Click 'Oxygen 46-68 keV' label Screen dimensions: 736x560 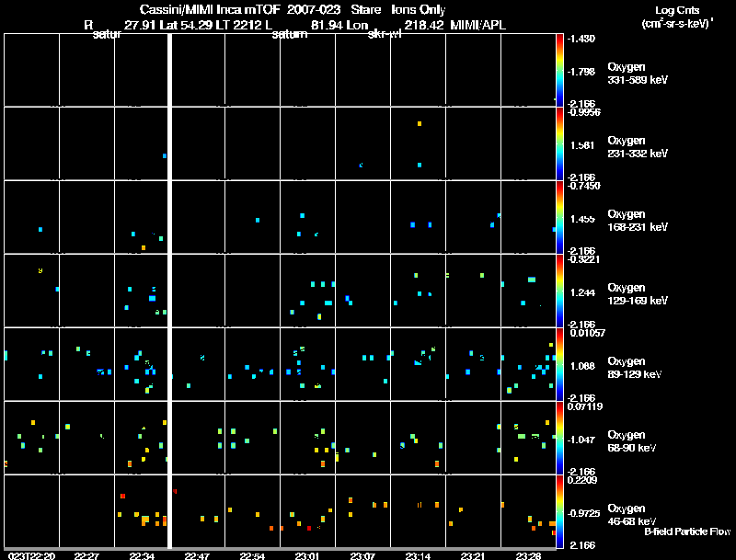pos(631,515)
